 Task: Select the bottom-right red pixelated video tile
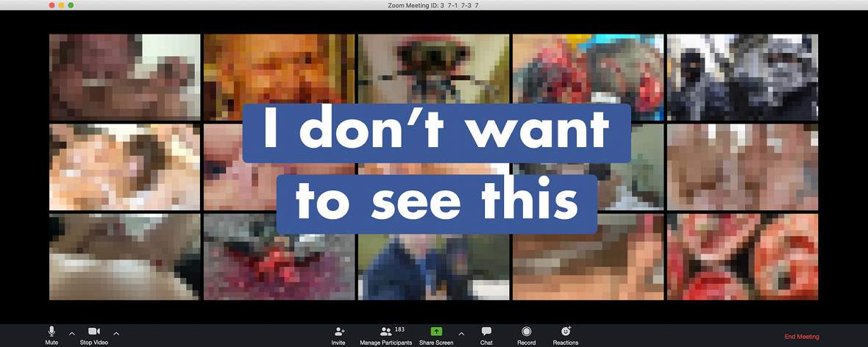click(742, 257)
